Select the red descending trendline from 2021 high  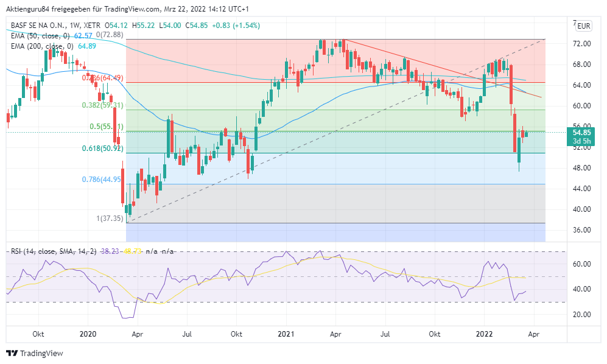pyautogui.click(x=441, y=68)
